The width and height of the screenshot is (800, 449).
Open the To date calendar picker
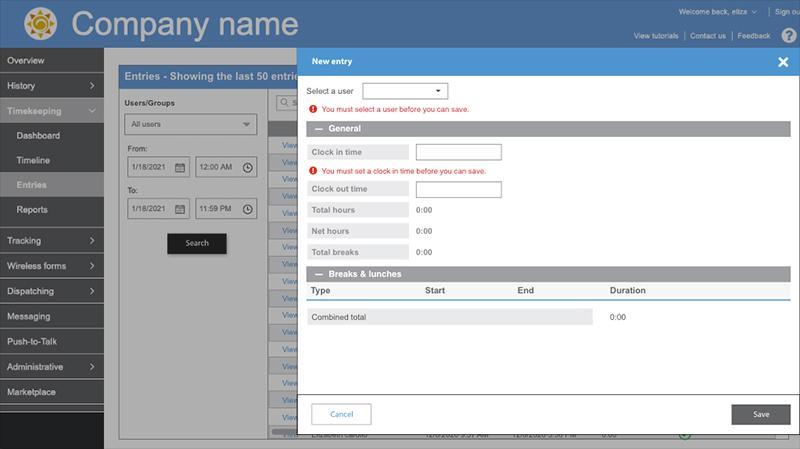[x=180, y=209]
